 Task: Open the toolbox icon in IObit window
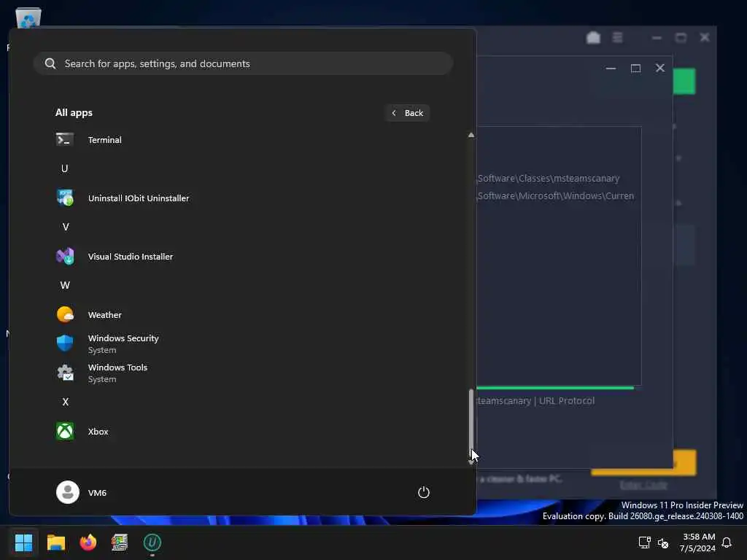coord(593,38)
